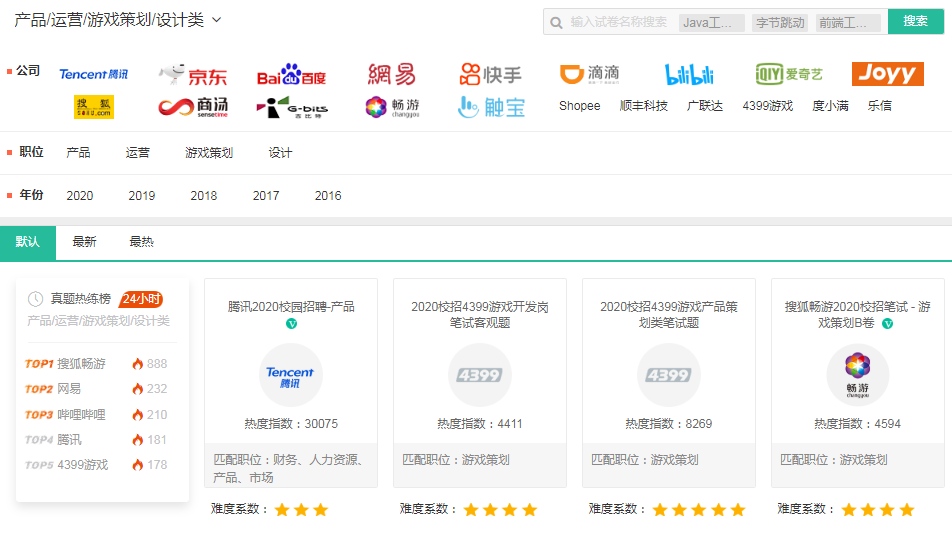
Task: Click the green 搜索 button
Action: click(x=916, y=21)
